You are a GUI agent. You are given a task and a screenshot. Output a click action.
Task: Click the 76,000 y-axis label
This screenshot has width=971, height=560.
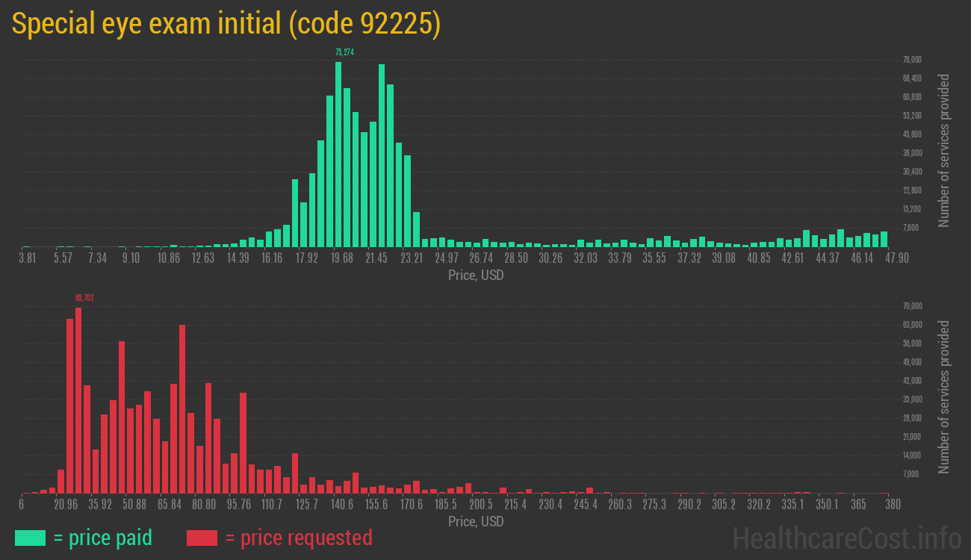tap(912, 60)
